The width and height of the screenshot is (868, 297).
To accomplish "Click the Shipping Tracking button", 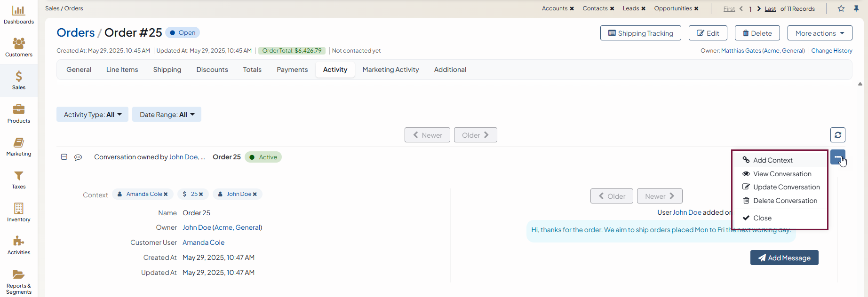I will [x=640, y=33].
